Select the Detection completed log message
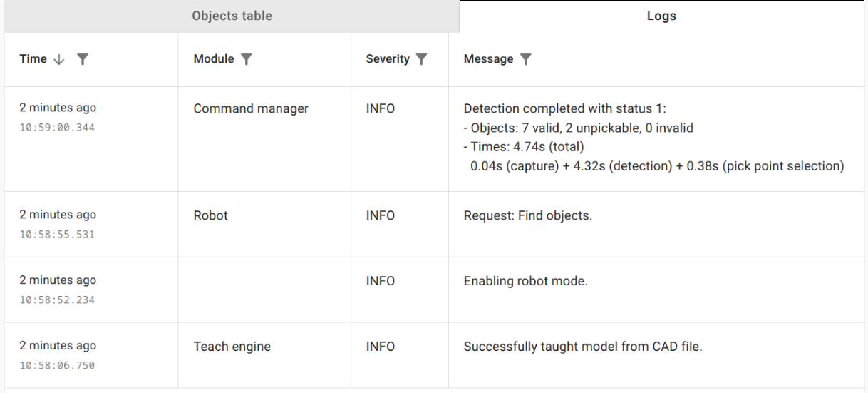This screenshot has width=868, height=393. (653, 138)
